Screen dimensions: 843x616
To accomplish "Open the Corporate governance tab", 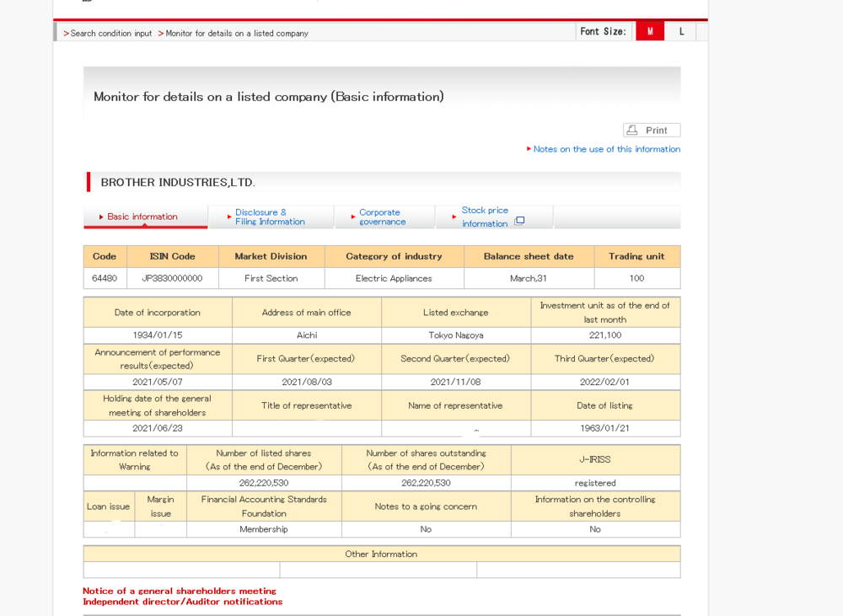I will tap(382, 217).
